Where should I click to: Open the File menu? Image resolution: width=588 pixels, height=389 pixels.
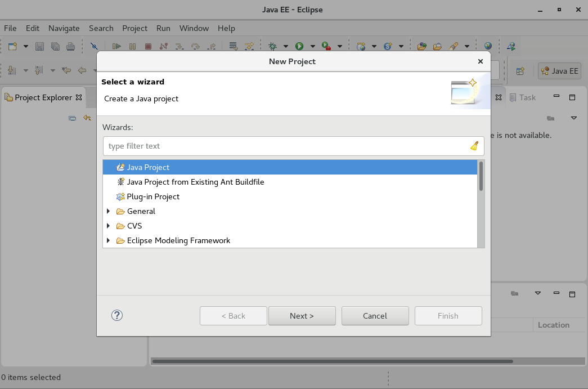(x=10, y=28)
